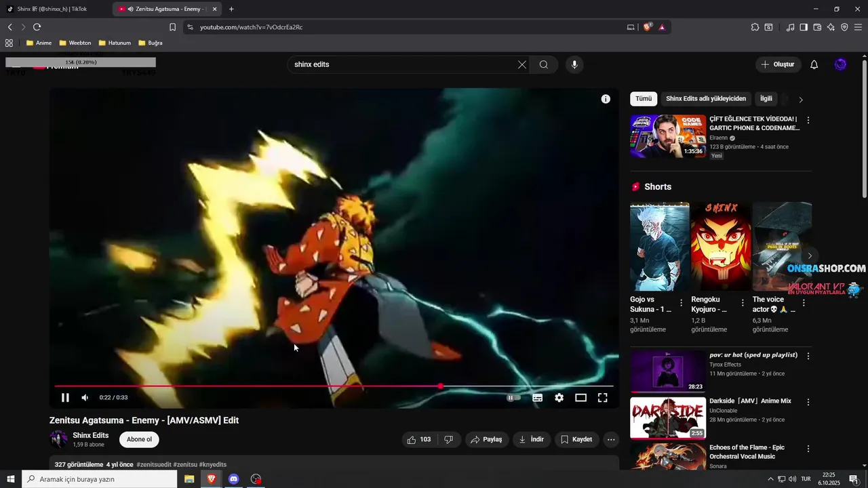Open the Brave Leo AI sparkle icon
Image resolution: width=868 pixels, height=488 pixels.
coord(831,27)
